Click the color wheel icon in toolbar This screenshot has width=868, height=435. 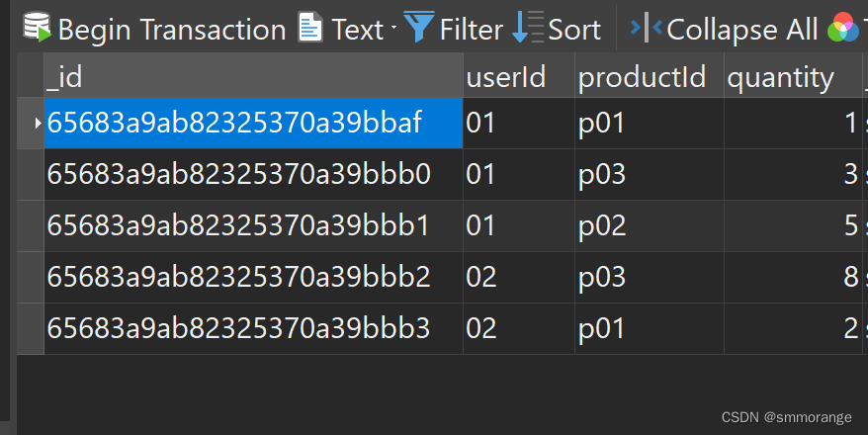pyautogui.click(x=843, y=27)
